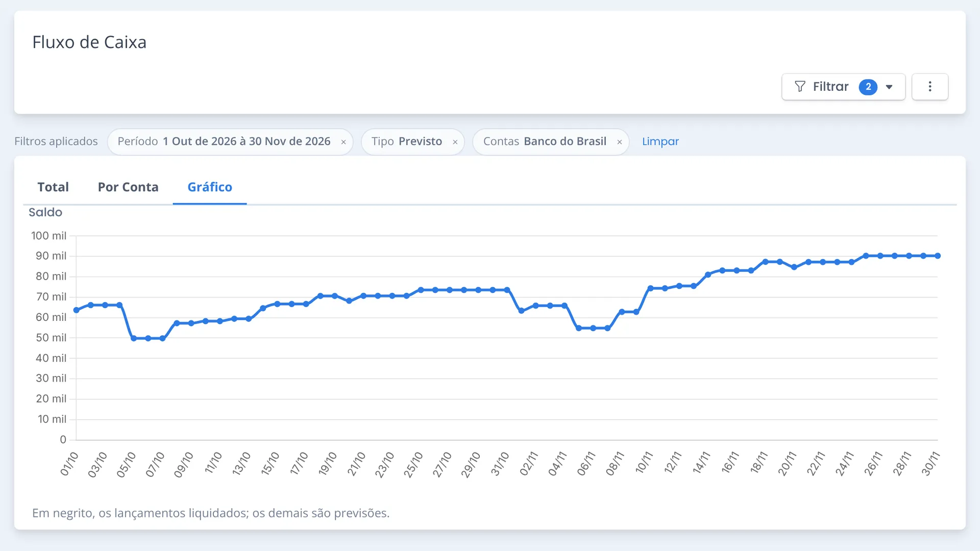This screenshot has height=551, width=980.
Task: Click the Filtros aplicados label
Action: (56, 141)
